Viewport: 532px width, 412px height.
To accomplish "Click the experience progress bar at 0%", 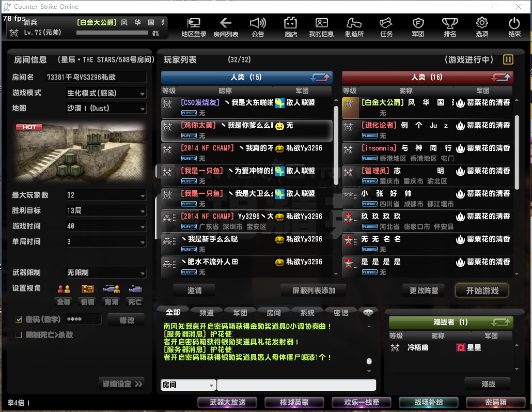I will point(112,33).
